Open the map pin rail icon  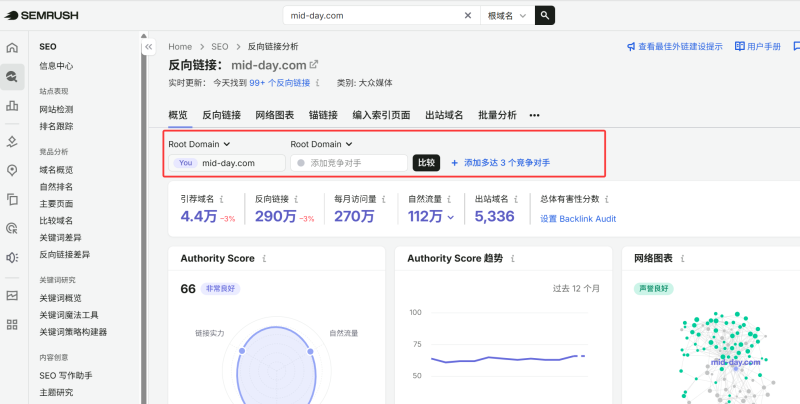12,170
